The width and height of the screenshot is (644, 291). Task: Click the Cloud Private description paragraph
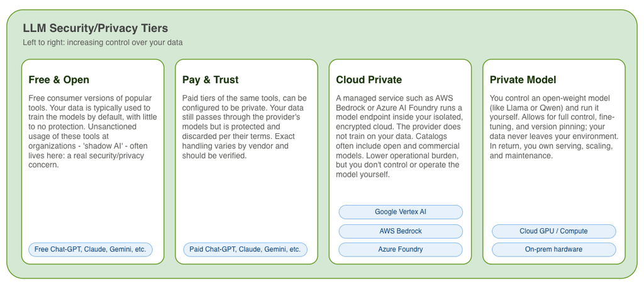tap(399, 136)
